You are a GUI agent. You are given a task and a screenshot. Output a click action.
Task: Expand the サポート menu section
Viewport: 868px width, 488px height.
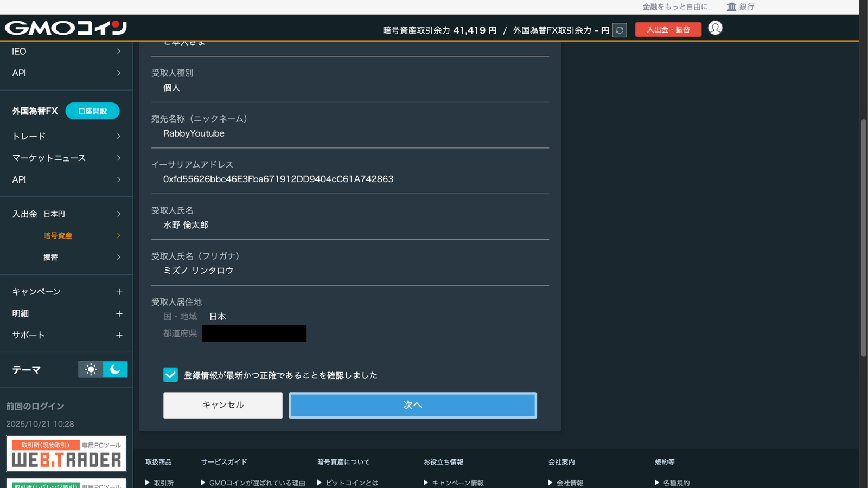click(119, 335)
